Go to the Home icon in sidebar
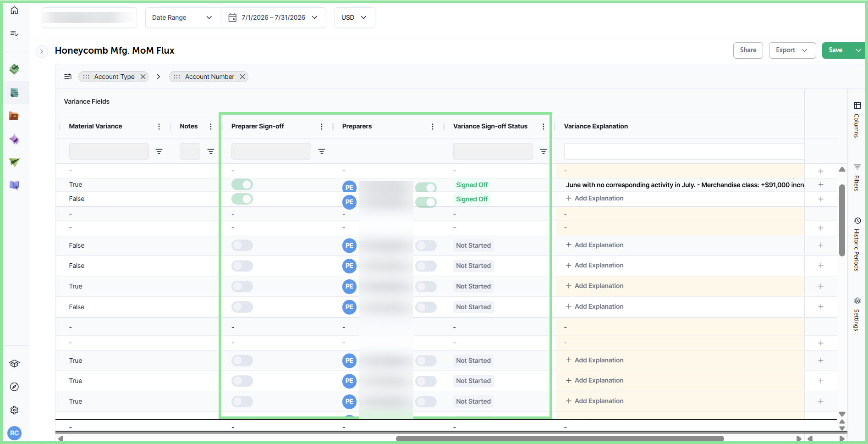Screen dimensions: 868x444 [x=14, y=10]
